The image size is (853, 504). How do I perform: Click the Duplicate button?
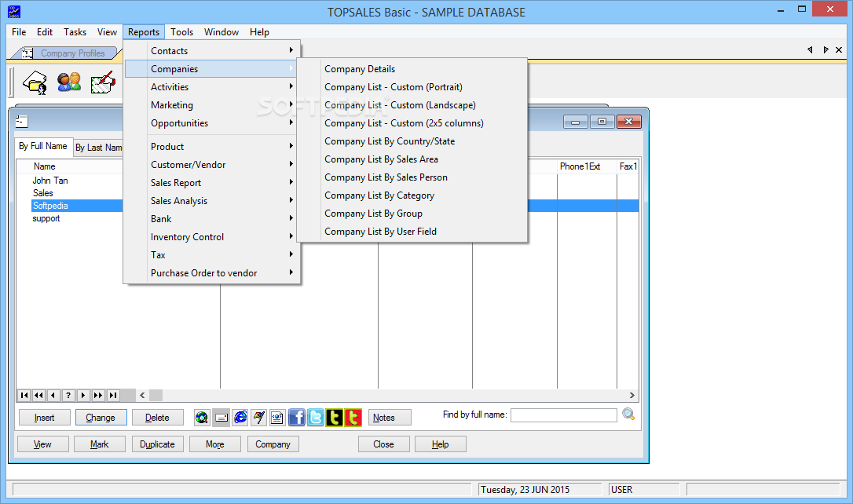point(157,444)
